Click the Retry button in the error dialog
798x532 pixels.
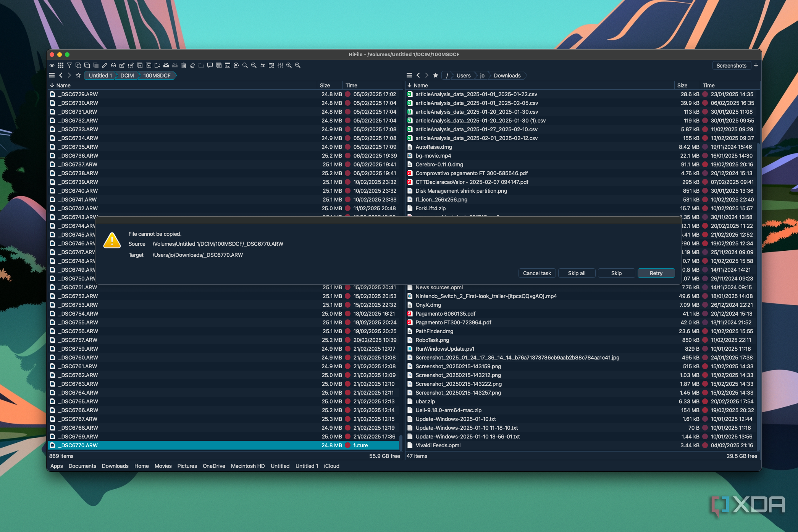656,273
